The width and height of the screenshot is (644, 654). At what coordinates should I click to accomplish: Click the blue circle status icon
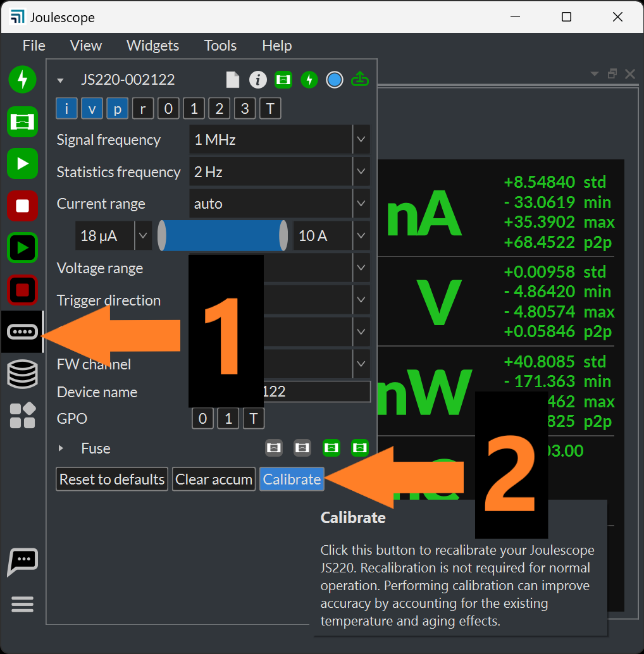[335, 80]
